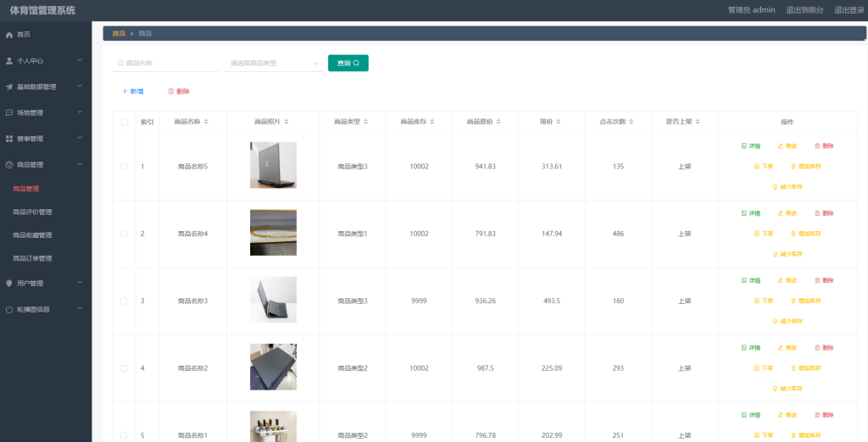Expand the 赛事管理 sidebar menu
The image size is (868, 442).
[46, 139]
